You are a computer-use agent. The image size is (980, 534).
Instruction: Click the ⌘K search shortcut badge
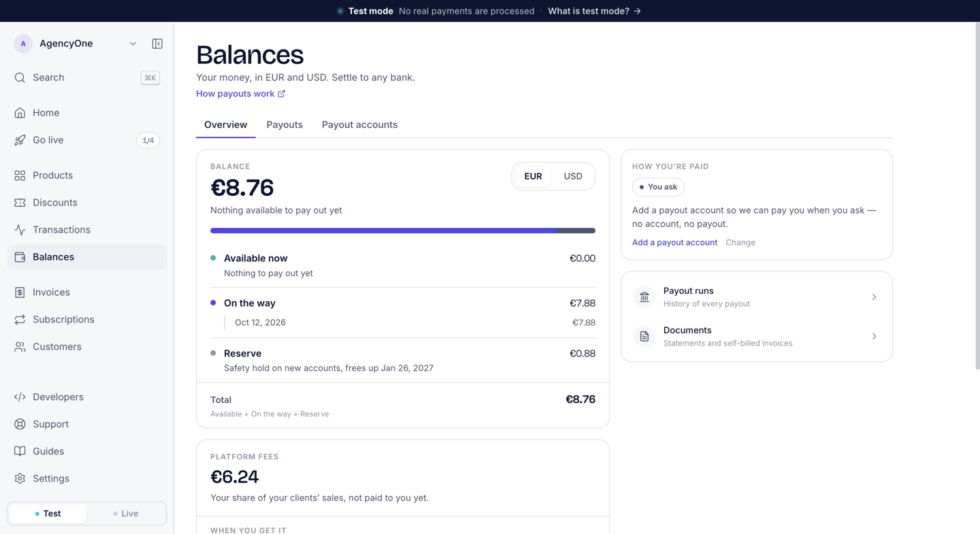pyautogui.click(x=150, y=78)
